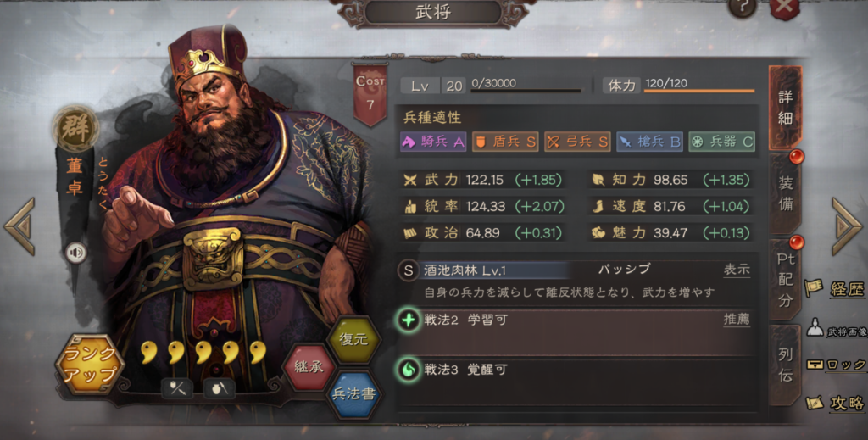
Task: Switch to the 装備 tab
Action: 785,193
